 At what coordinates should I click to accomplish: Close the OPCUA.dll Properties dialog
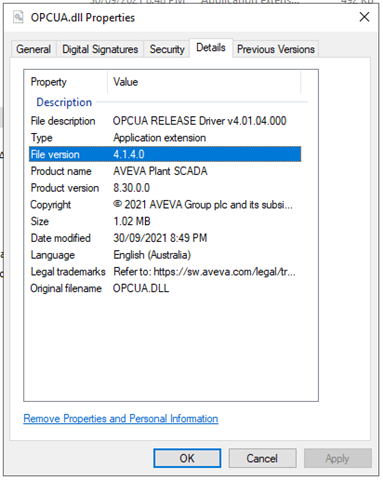click(364, 17)
